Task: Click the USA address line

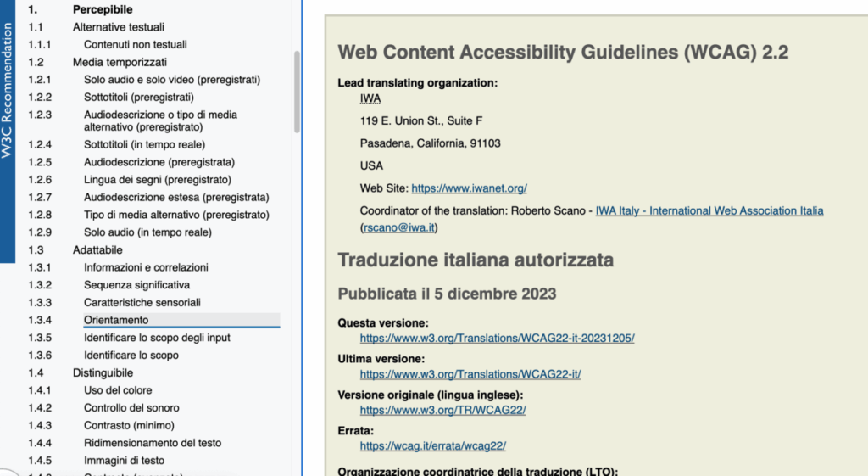Action: click(x=371, y=165)
